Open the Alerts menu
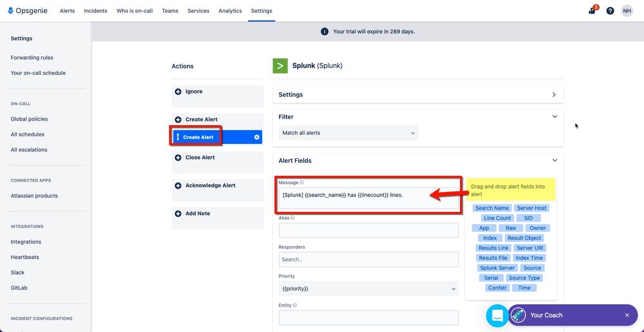644x332 pixels. click(x=67, y=11)
